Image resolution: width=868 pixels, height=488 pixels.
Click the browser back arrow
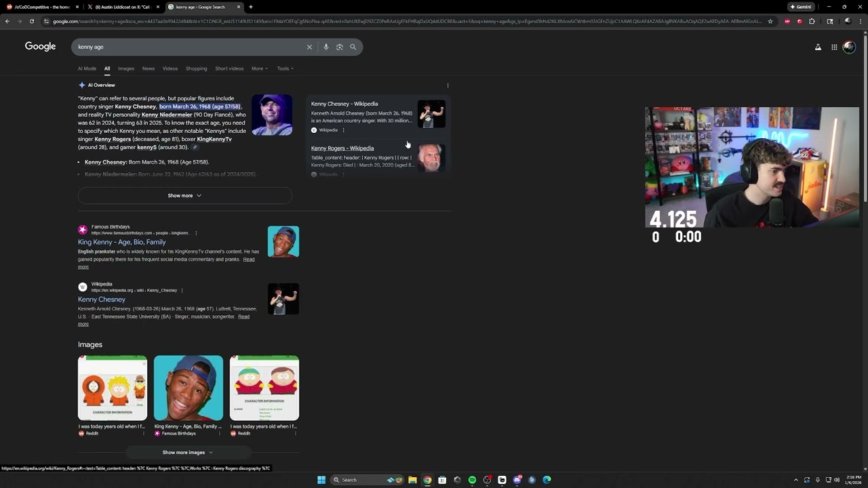pos(7,21)
